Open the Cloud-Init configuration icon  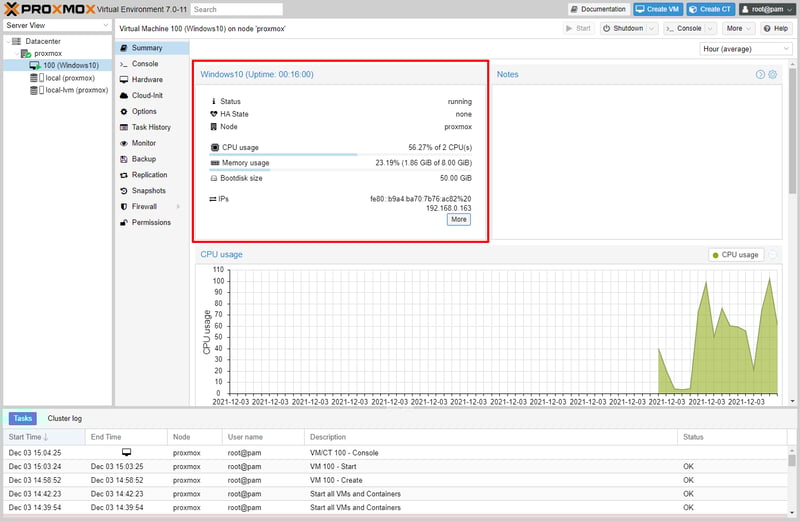123,95
